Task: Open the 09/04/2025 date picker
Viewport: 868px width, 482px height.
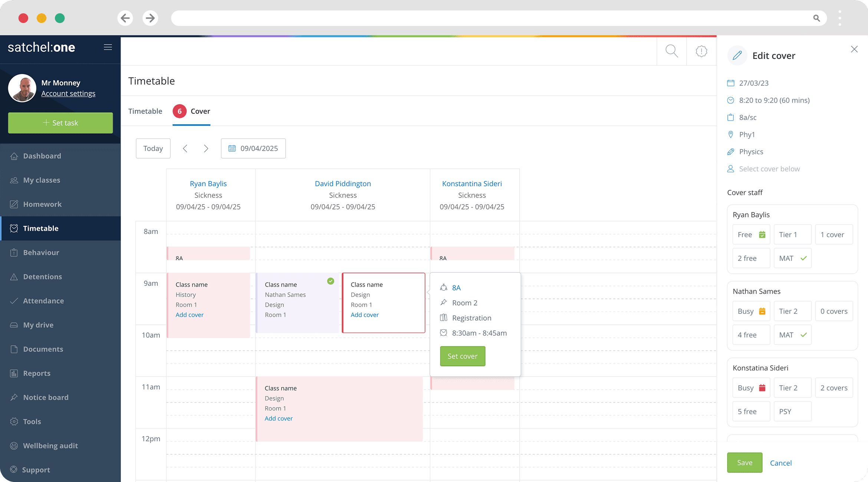Action: [253, 148]
